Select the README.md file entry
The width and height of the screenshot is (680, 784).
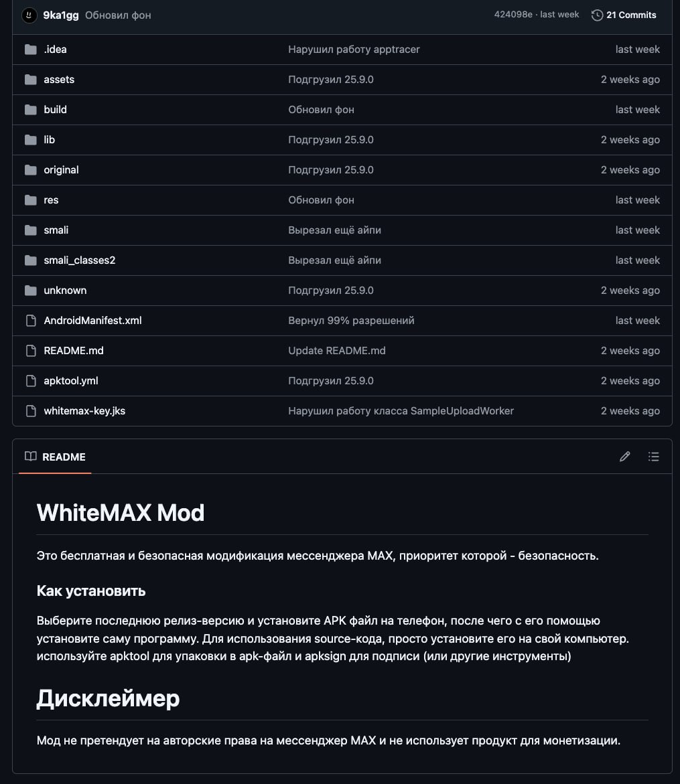74,350
